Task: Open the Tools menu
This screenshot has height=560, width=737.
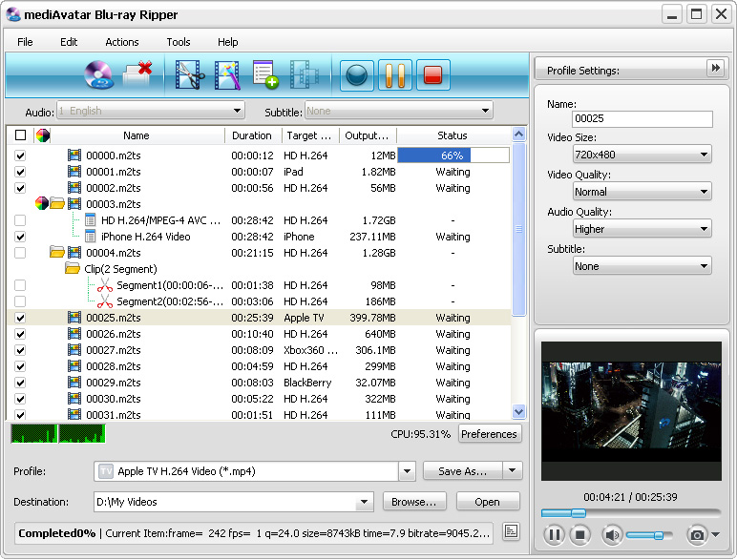Action: tap(179, 42)
